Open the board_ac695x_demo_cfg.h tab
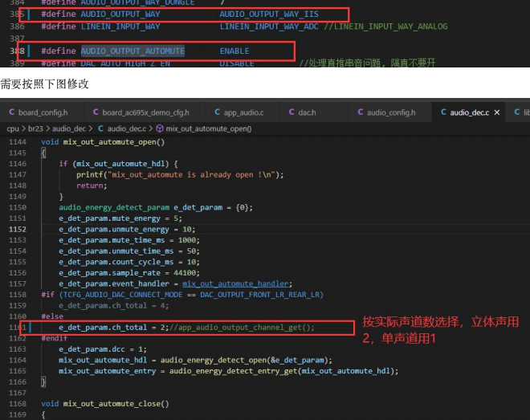 pyautogui.click(x=141, y=112)
